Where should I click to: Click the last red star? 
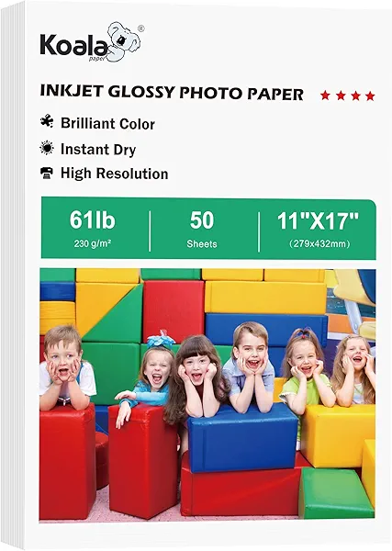click(x=370, y=96)
